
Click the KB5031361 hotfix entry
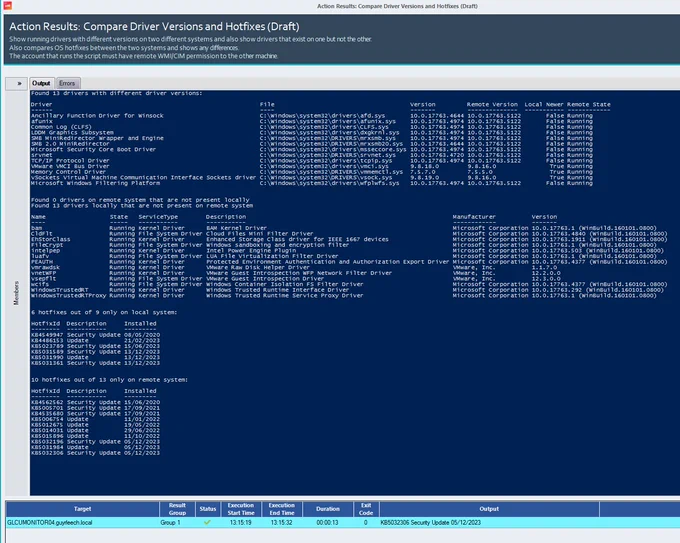95,363
